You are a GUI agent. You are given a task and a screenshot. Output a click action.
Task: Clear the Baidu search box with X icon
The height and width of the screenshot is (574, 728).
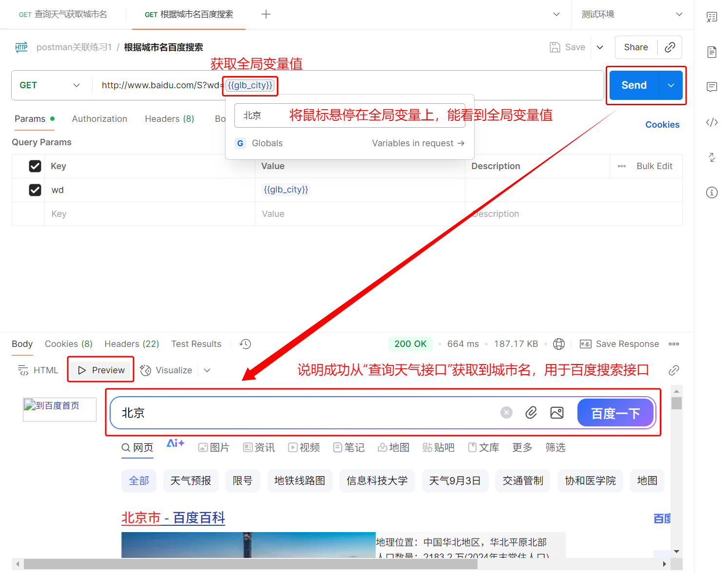point(507,413)
